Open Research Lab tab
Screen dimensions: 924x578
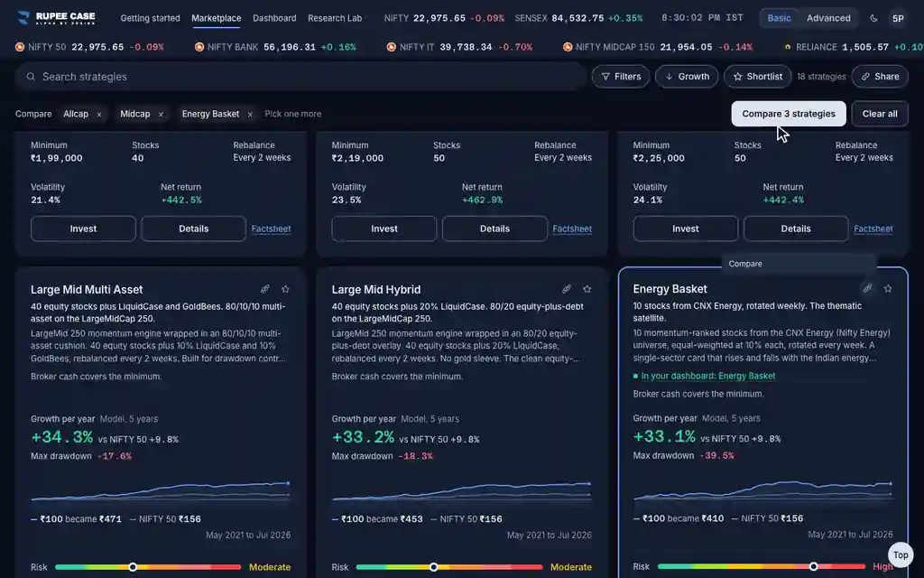point(335,18)
